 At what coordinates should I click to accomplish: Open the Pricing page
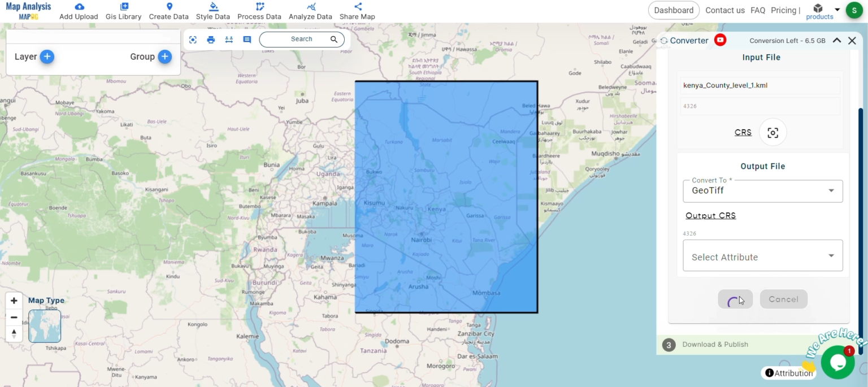tap(783, 10)
